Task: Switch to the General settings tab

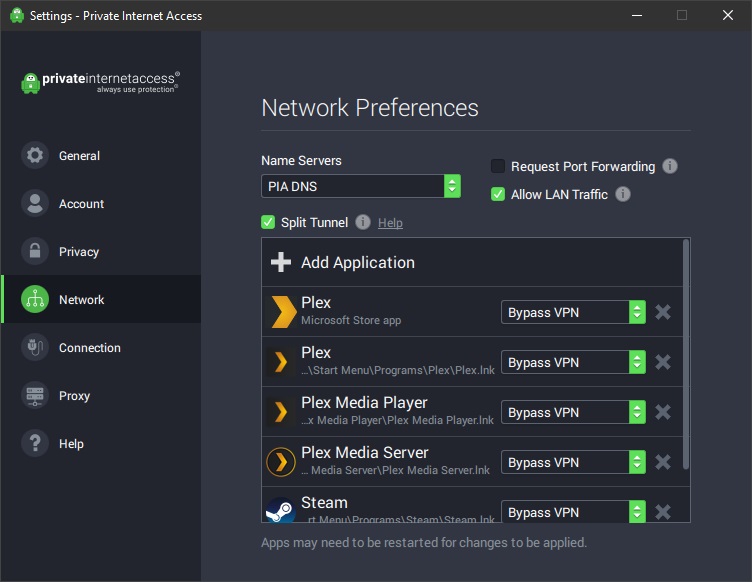Action: pos(78,156)
